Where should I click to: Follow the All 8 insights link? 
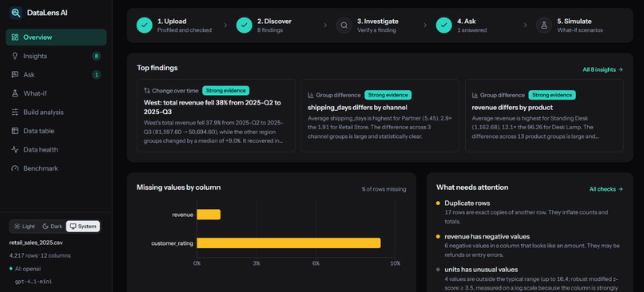coord(602,69)
